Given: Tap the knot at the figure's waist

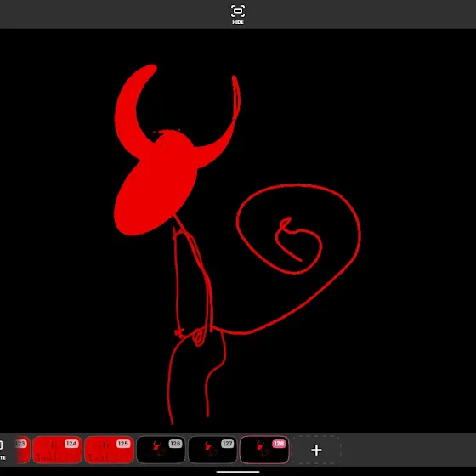Looking at the screenshot, I should click(x=198, y=337).
